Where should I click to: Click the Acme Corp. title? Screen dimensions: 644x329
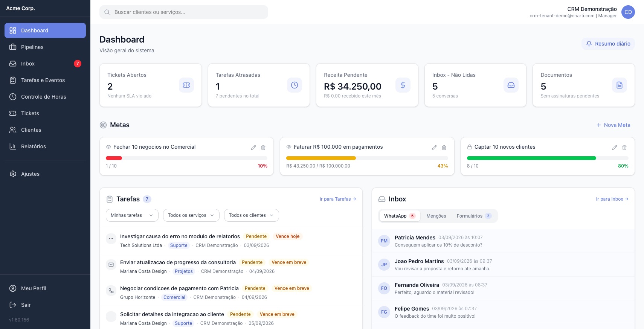click(x=20, y=8)
